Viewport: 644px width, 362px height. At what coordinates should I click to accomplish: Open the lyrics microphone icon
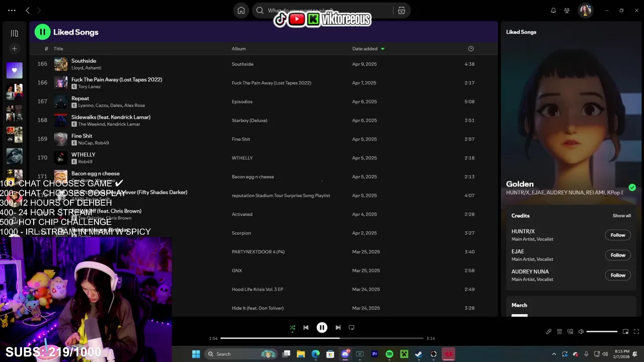click(x=549, y=332)
